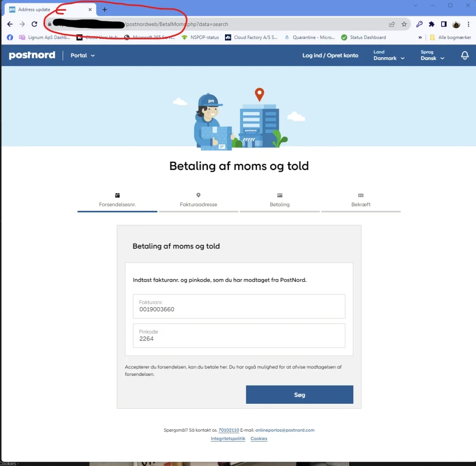The width and height of the screenshot is (476, 466).
Task: Select the Betaling step tab
Action: (279, 200)
